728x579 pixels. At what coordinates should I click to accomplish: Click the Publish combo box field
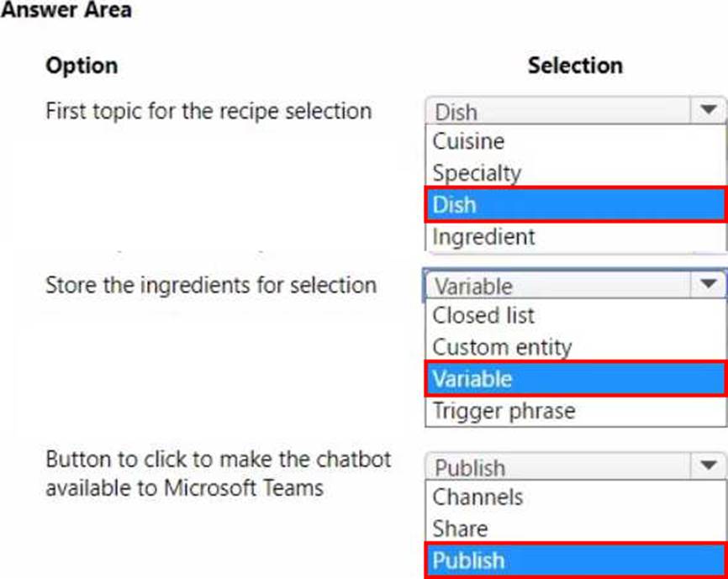pyautogui.click(x=559, y=467)
